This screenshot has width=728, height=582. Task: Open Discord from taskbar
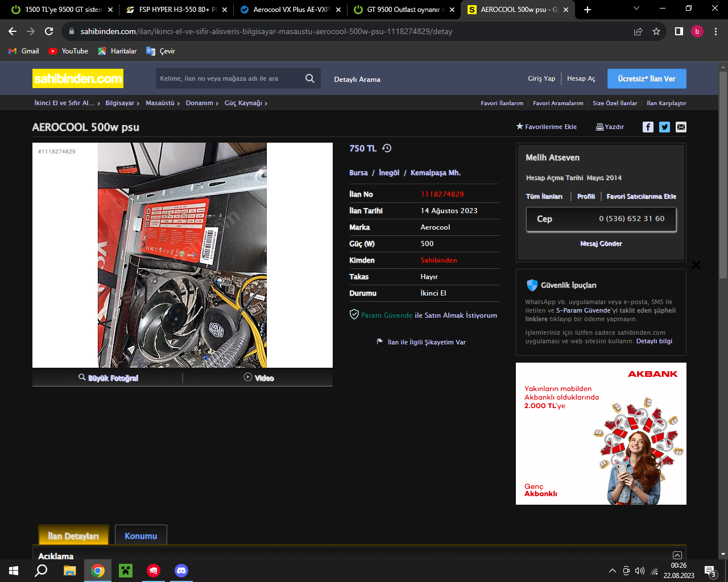(x=181, y=571)
